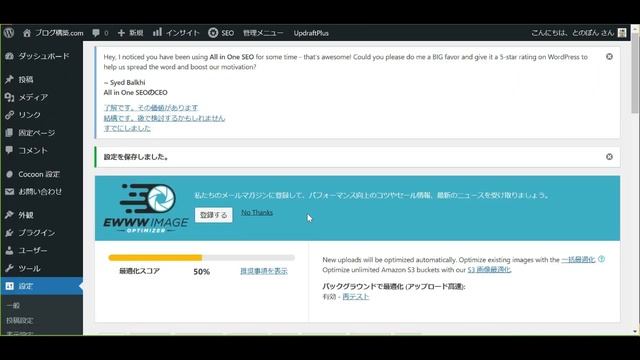This screenshot has width=640, height=360.
Task: Click the 登録する button
Action: tap(213, 215)
